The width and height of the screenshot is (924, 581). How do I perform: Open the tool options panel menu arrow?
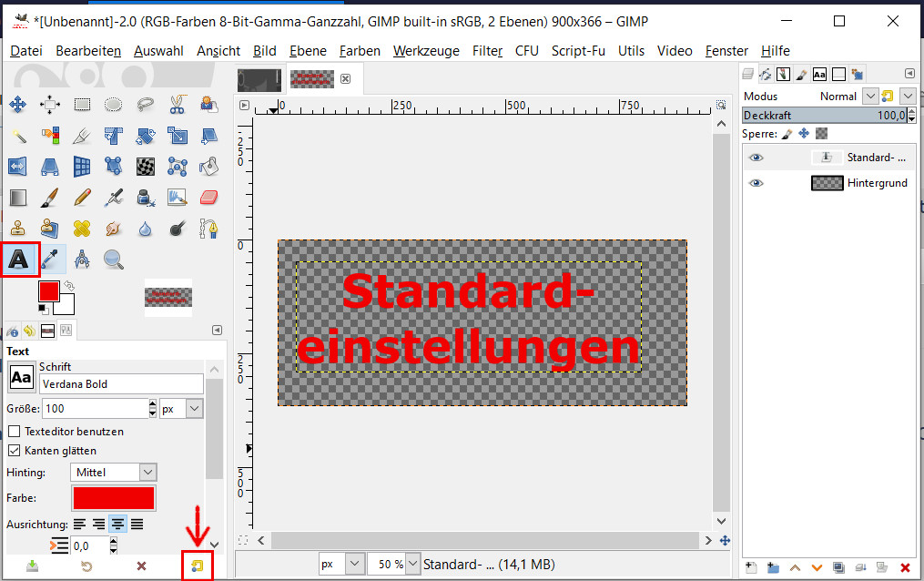[217, 330]
